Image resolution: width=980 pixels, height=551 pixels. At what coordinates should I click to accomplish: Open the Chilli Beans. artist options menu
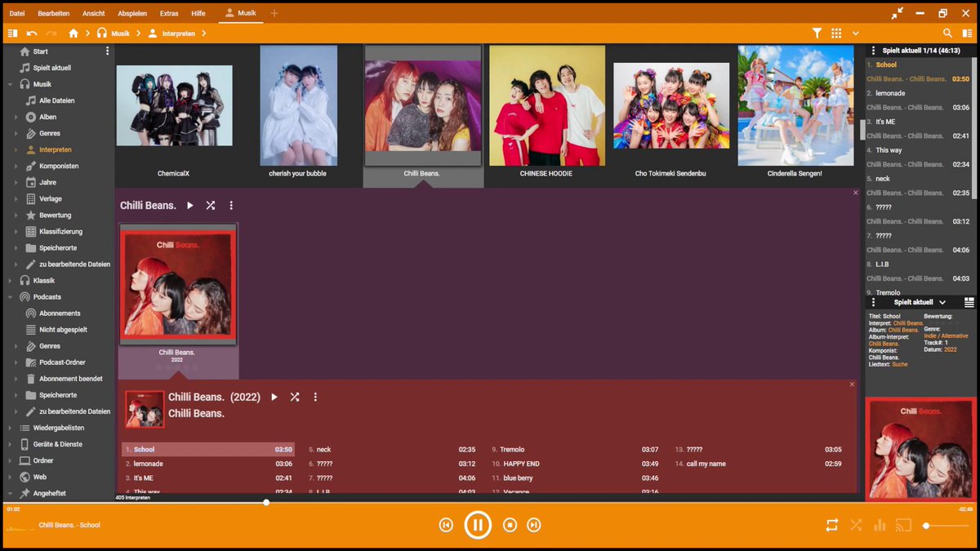click(x=231, y=206)
